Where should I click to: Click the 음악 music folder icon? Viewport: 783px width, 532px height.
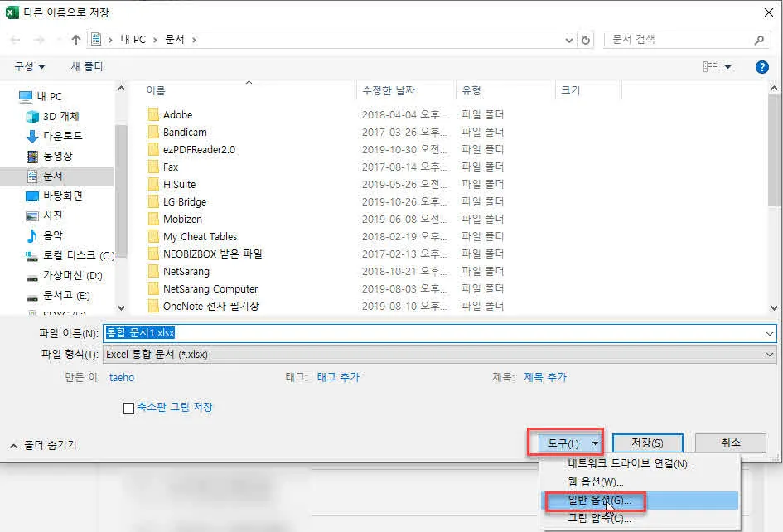tap(32, 235)
